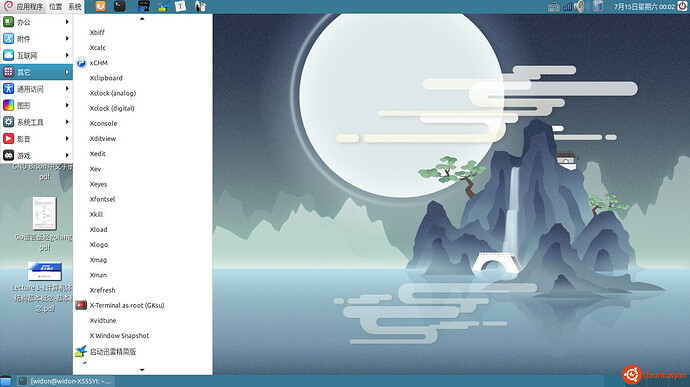Expand the 通用访问 submenu arrow

pyautogui.click(x=67, y=88)
